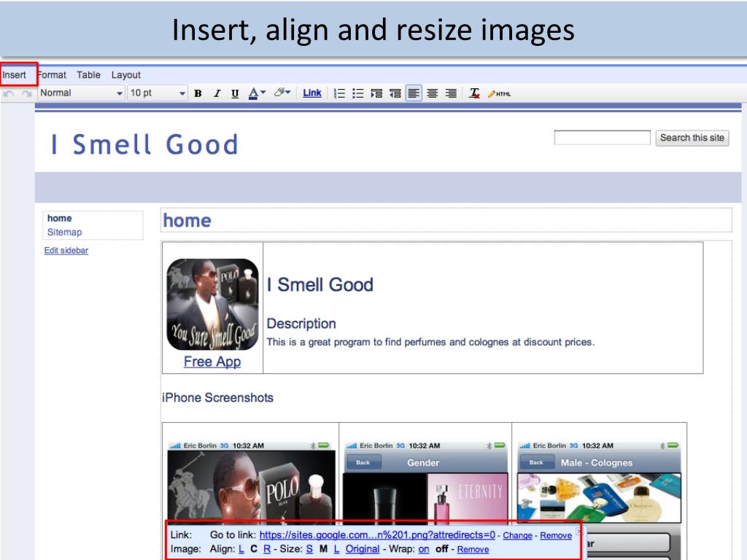Center align text in toolbar
747x560 pixels.
[432, 93]
